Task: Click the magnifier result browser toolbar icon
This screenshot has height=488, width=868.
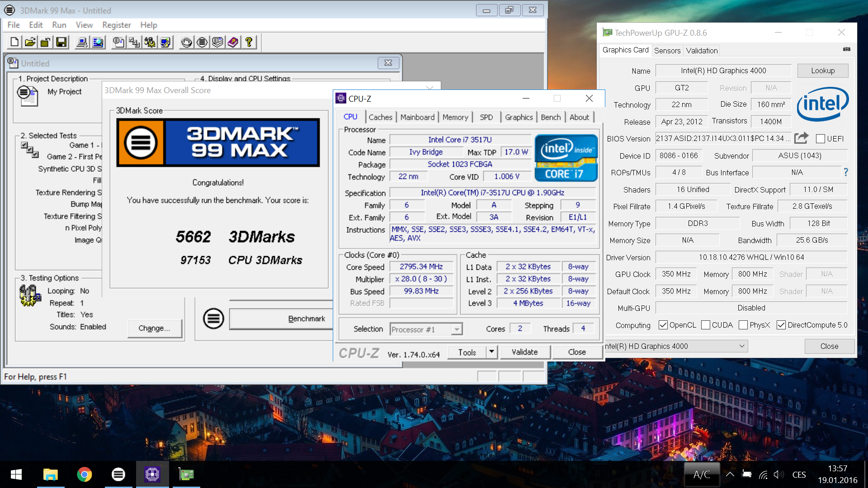Action: pyautogui.click(x=98, y=42)
